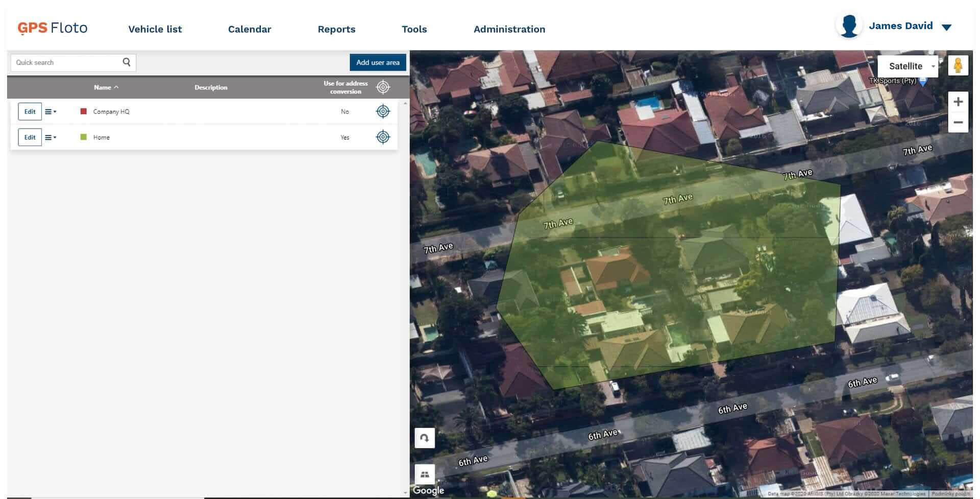Click the green Home color swatch

click(84, 137)
